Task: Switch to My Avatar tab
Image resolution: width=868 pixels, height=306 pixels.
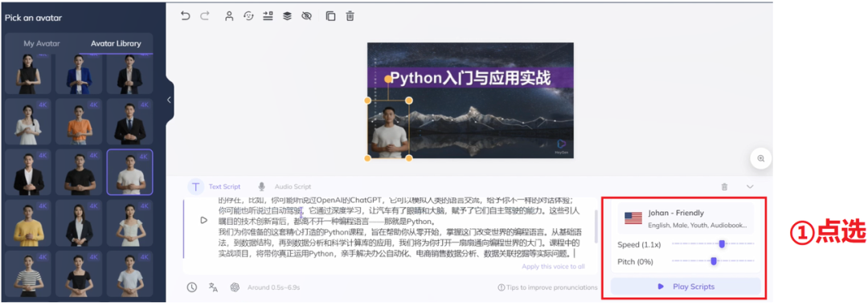Action: coord(42,43)
